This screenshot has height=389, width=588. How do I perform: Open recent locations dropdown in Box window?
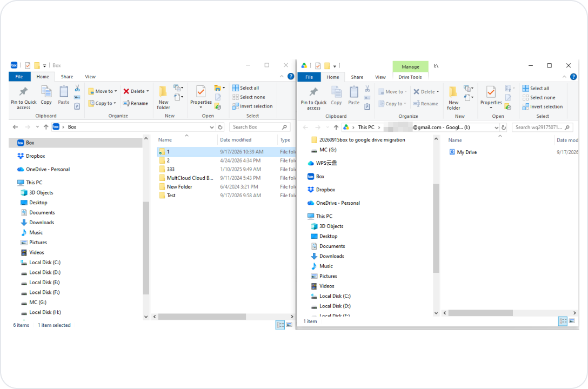(x=37, y=127)
